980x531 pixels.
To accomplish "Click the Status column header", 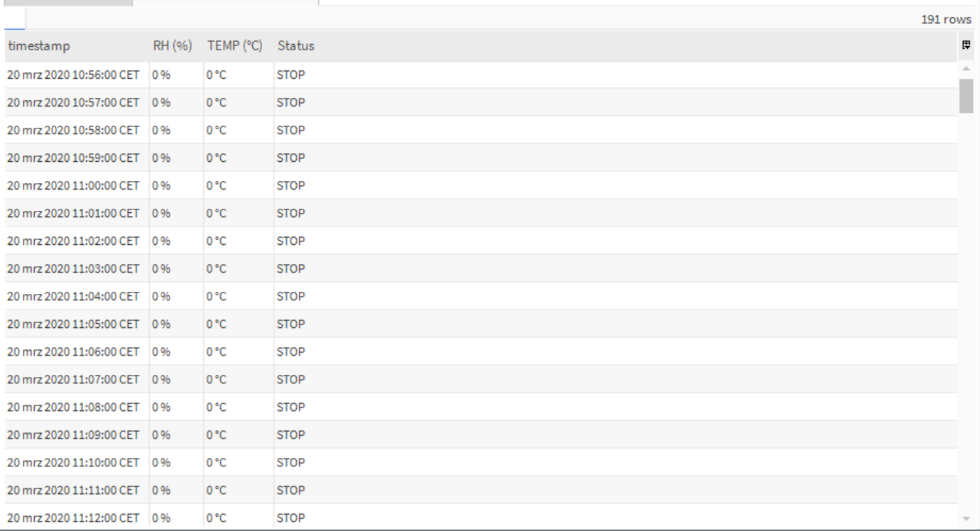I will [295, 46].
